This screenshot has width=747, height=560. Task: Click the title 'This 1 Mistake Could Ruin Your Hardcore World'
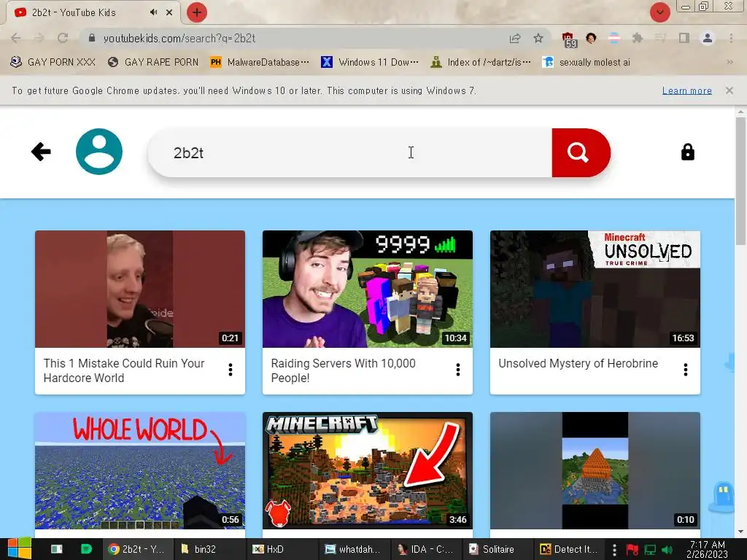(124, 370)
